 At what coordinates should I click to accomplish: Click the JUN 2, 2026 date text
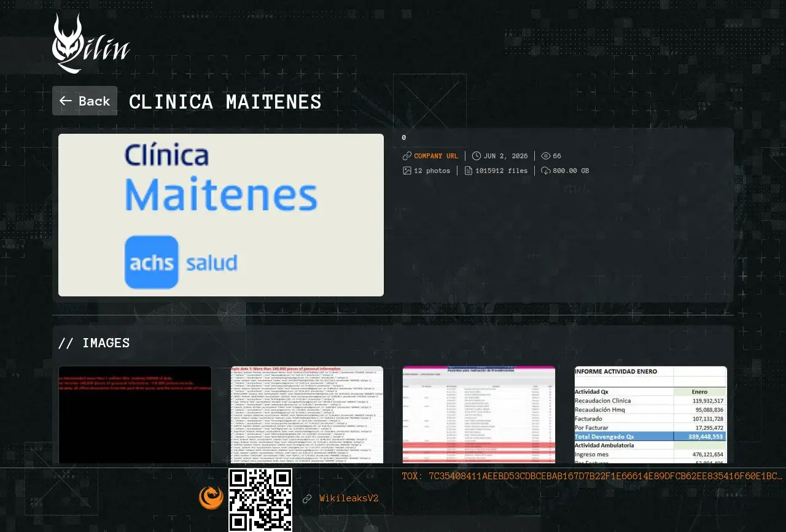(x=506, y=156)
